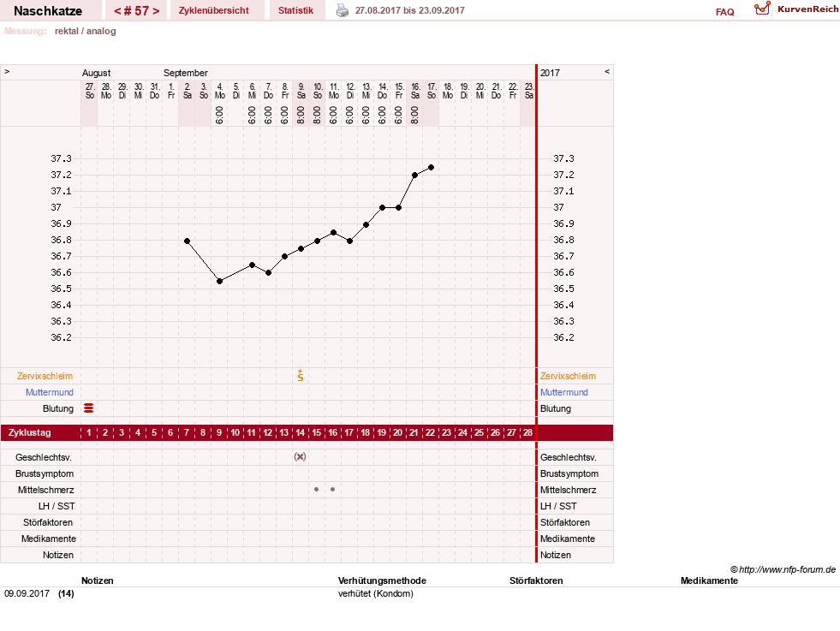Click the August month label
The image size is (840, 631).
96,73
